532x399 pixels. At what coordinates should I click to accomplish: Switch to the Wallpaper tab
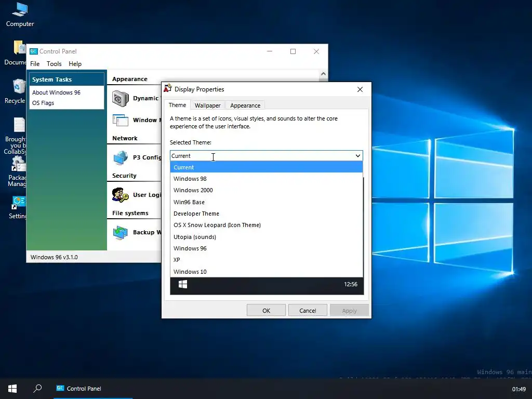tap(207, 105)
